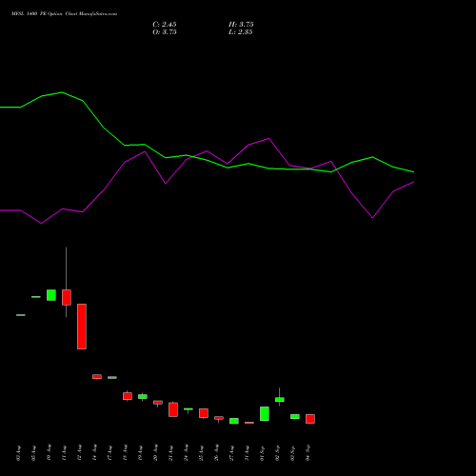Screen dimensions: 476x476
Task: Click the green candlestick for 01 Sep
Action: tap(265, 414)
